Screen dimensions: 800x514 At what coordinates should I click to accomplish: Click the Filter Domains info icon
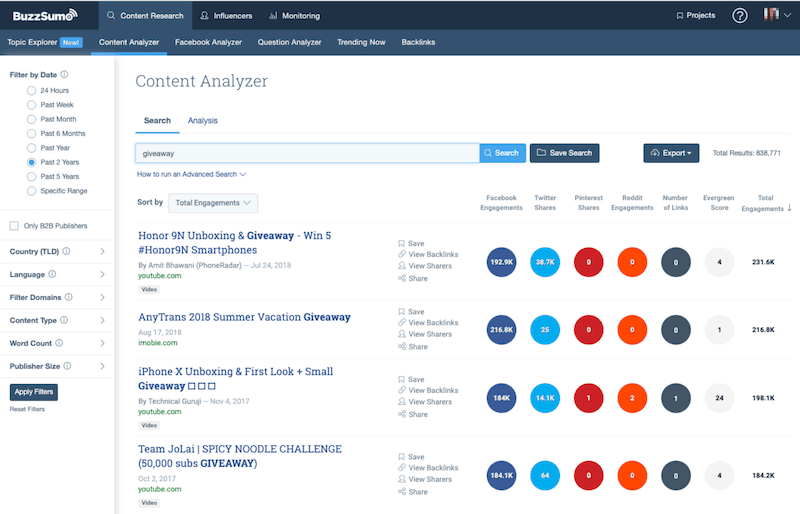[x=68, y=297]
